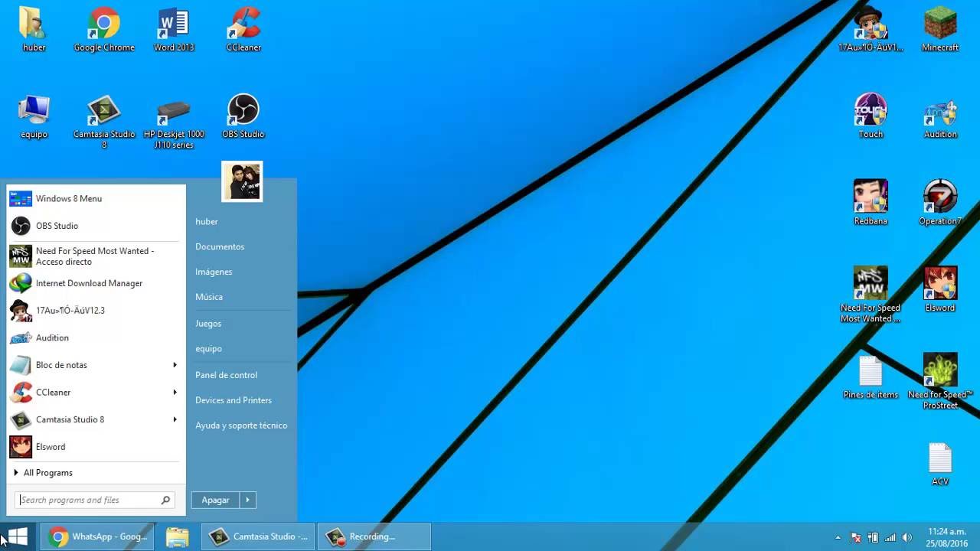Open Devices and Printers
980x551 pixels.
(234, 400)
